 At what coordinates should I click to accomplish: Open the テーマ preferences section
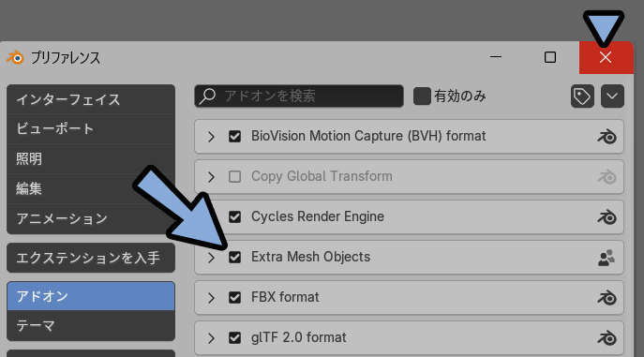click(91, 326)
